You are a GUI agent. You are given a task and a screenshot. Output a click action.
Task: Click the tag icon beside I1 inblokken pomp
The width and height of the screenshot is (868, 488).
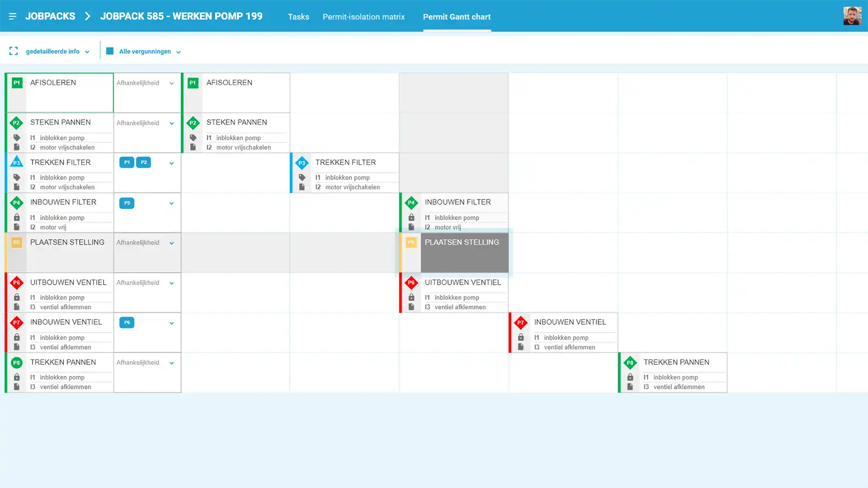point(17,138)
